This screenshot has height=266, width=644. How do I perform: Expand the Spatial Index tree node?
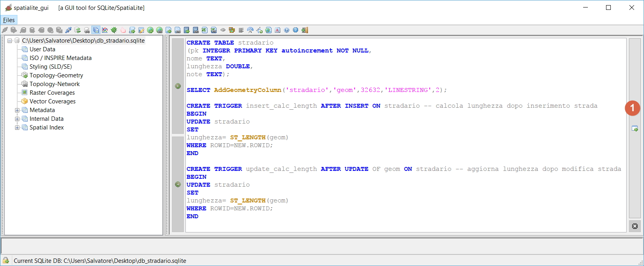click(17, 127)
